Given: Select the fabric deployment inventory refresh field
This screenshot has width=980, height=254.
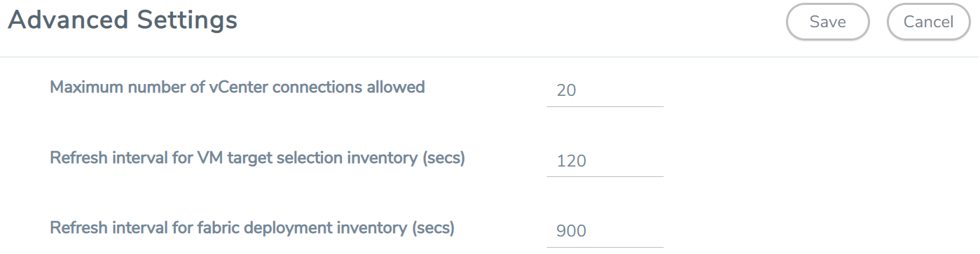Looking at the screenshot, I should (x=605, y=231).
